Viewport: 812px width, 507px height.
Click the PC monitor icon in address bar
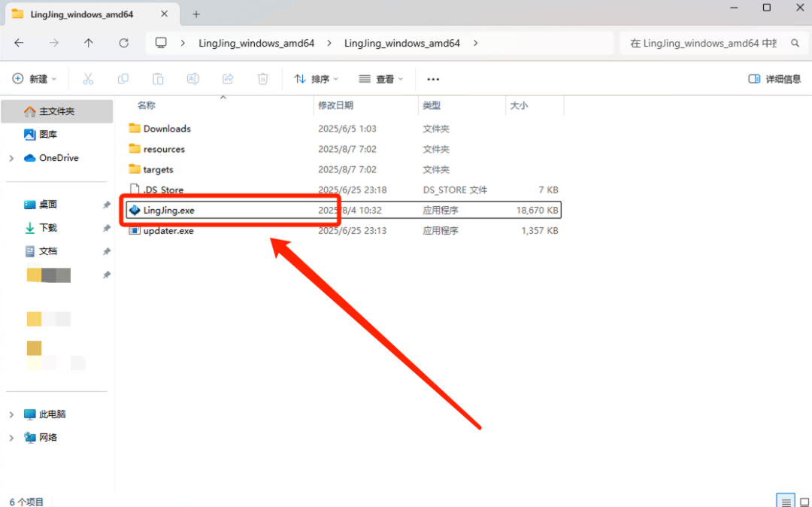pos(161,43)
